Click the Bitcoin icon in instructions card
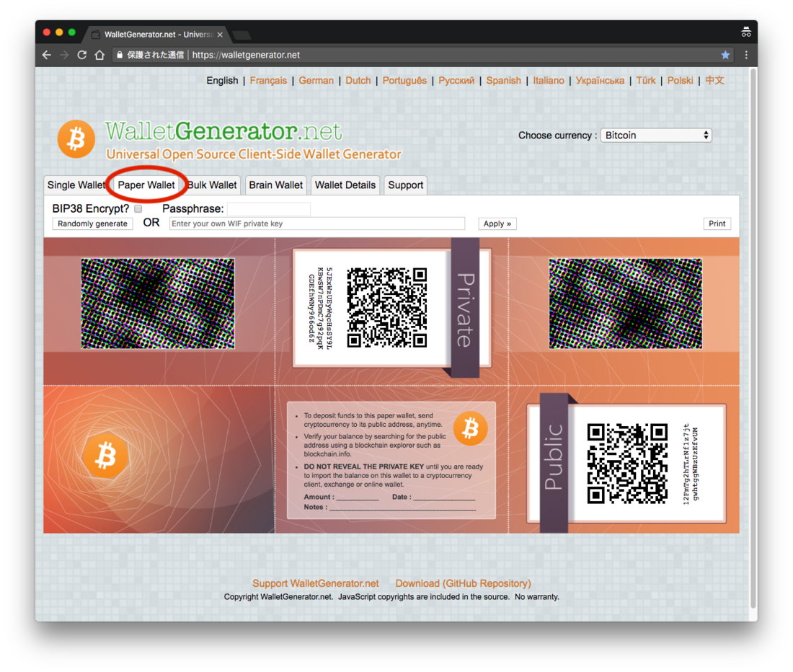The height and width of the screenshot is (672, 793). (470, 428)
